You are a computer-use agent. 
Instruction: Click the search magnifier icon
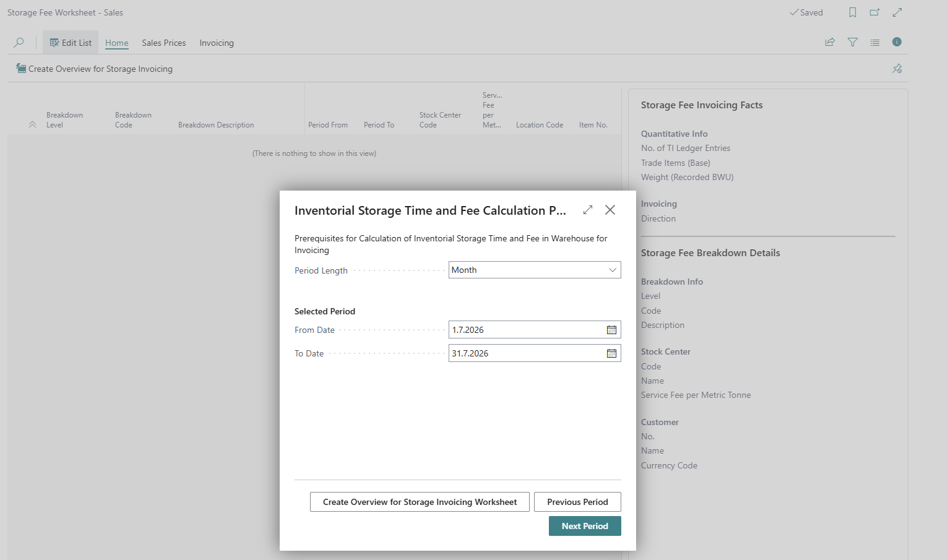pos(19,43)
